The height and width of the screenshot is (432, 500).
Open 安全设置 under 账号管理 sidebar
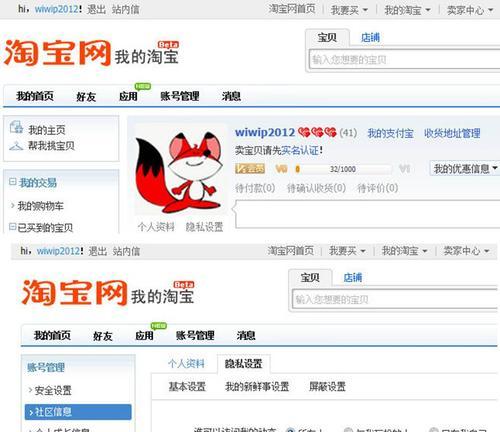(53, 390)
